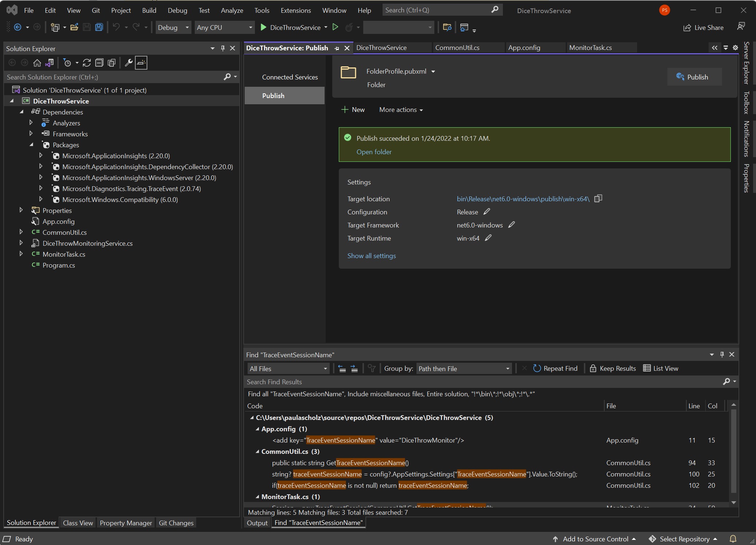Click the Repeat Find icon
Screen dimensions: 756x545
[x=537, y=369]
